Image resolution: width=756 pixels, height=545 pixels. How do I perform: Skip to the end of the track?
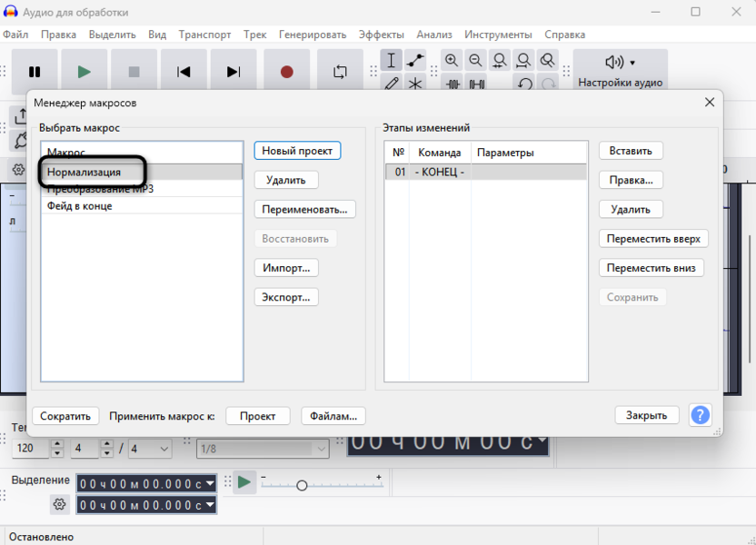point(234,72)
